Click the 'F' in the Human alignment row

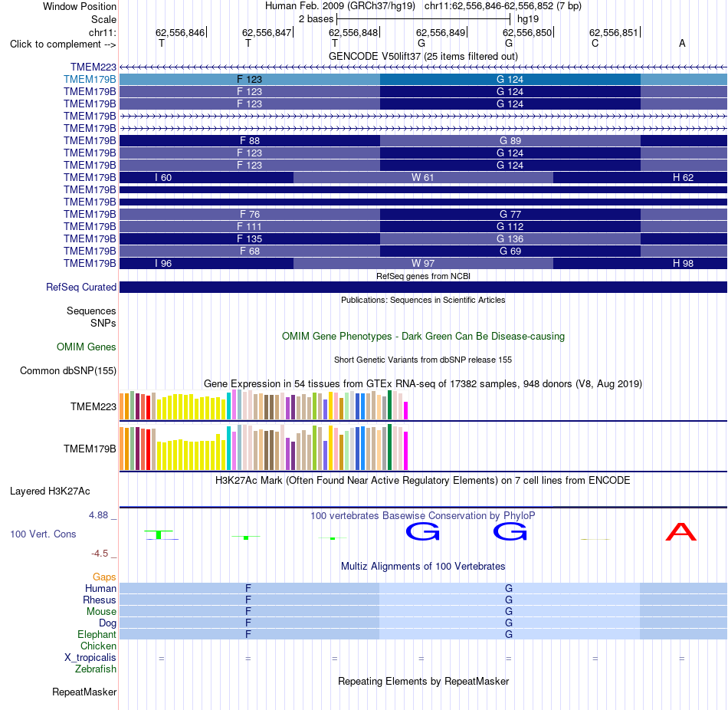[248, 588]
